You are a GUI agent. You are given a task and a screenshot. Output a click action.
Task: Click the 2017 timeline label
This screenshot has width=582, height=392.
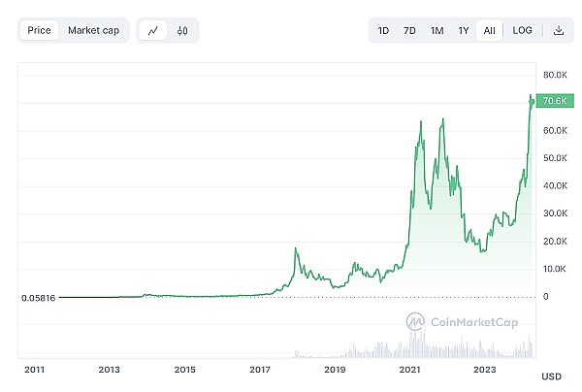259,370
